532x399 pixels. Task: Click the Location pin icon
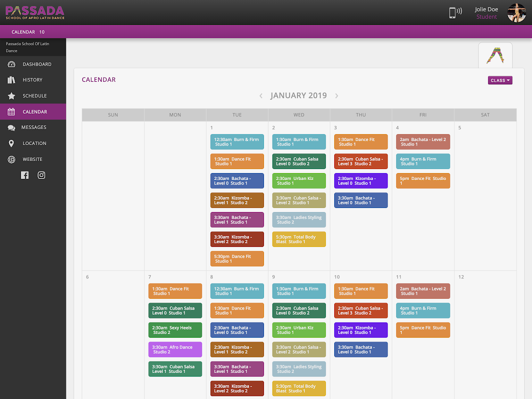[11, 143]
